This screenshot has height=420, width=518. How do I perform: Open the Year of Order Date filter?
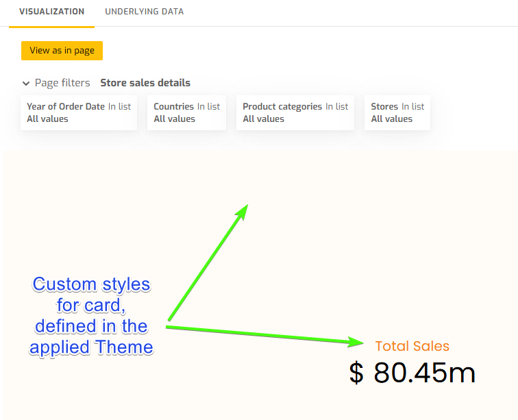point(78,113)
